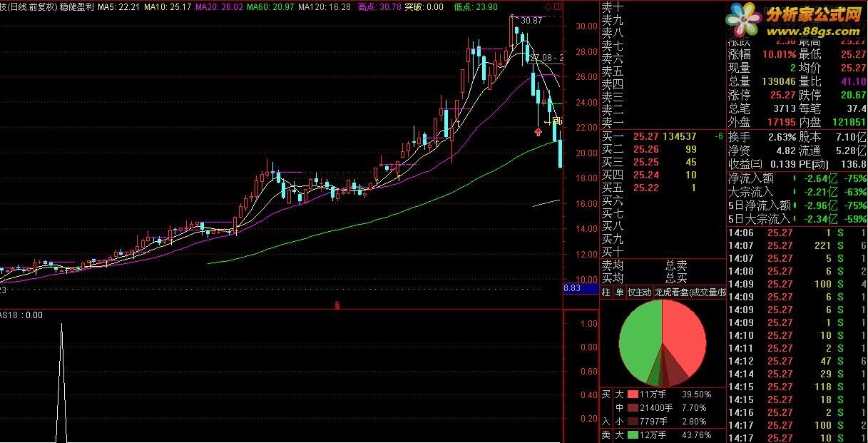Click the 5日大宗流入 -2.34亿 row
Image resolution: width=868 pixels, height=443 pixels.
click(x=797, y=219)
